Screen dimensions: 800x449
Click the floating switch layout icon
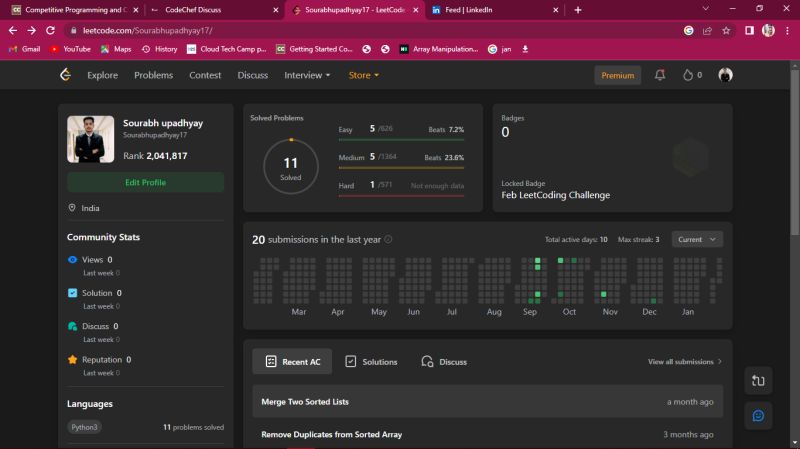pyautogui.click(x=758, y=381)
